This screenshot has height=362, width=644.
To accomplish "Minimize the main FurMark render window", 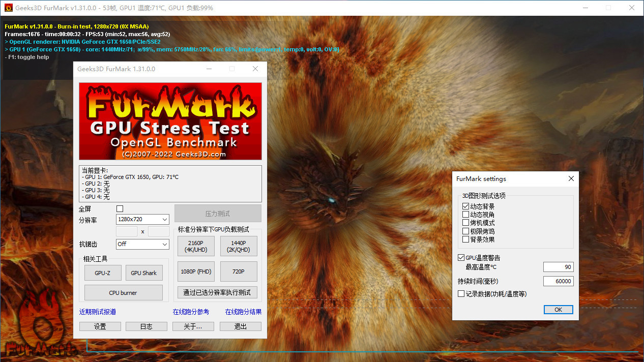I will [x=585, y=8].
